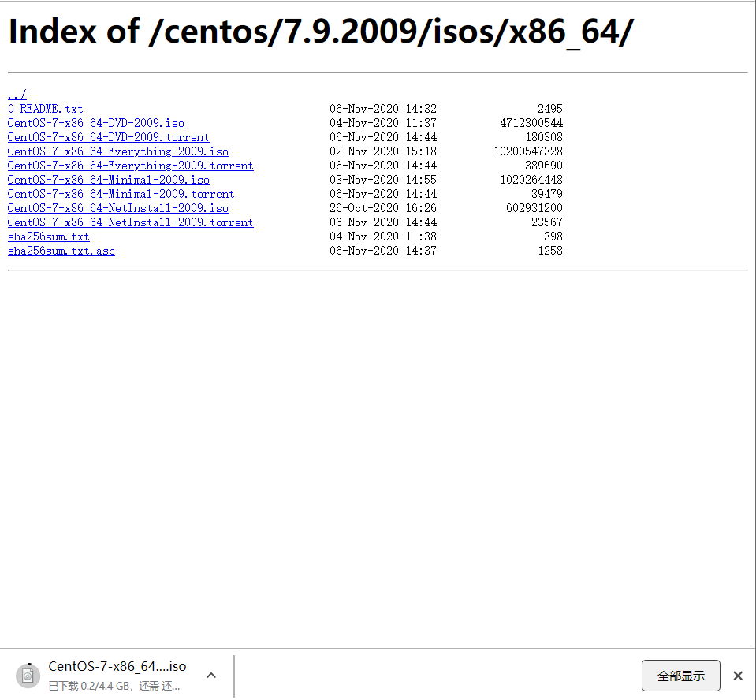Click the date 02-Nov-2020 15:18
The image size is (756, 700).
pyautogui.click(x=383, y=151)
